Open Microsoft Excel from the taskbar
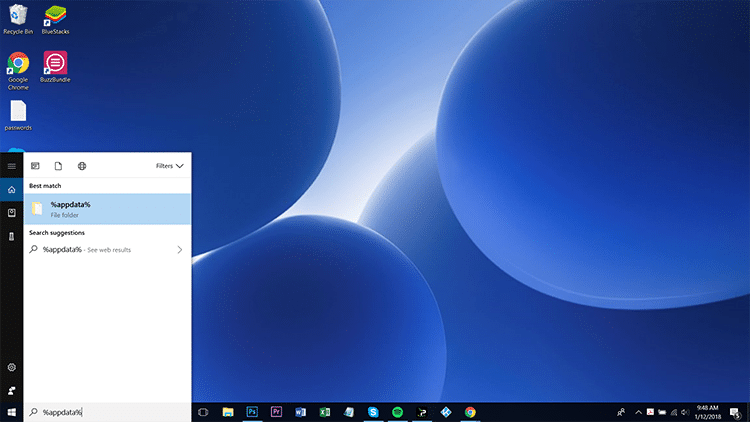Screen dimensions: 750x422 coord(325,412)
